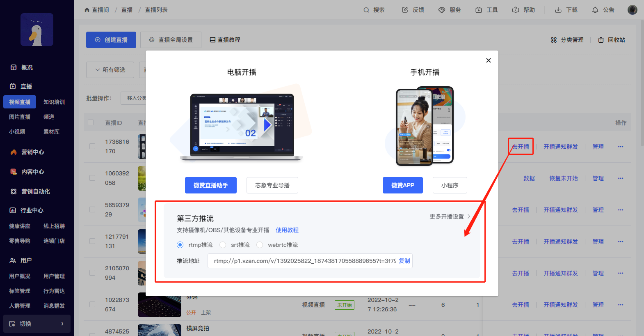
Task: Expand the 切换 switcher at sidebar bottom
Action: point(37,324)
